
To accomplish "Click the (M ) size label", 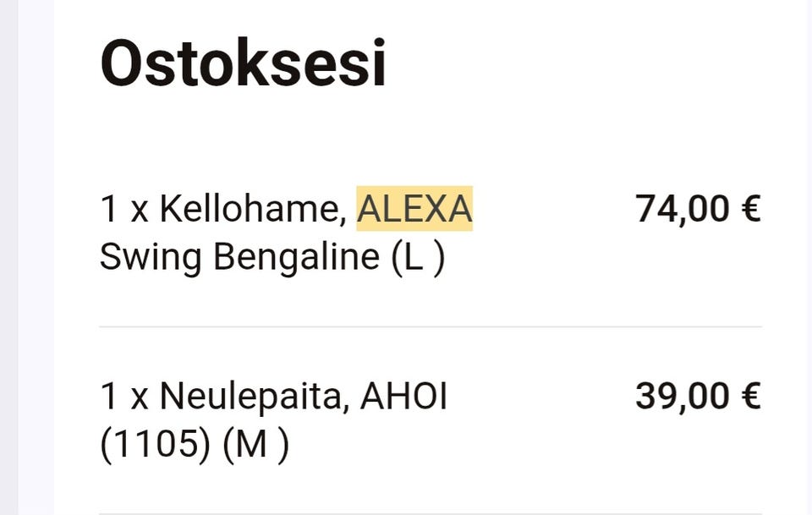I will coord(255,445).
